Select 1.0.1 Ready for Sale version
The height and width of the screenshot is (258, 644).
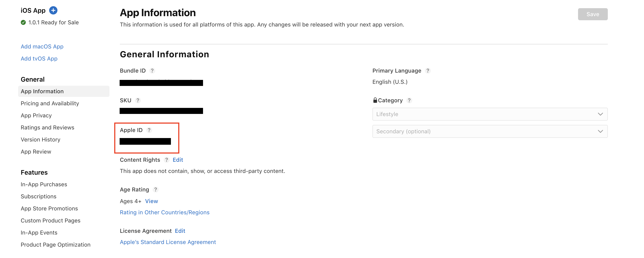pos(53,22)
